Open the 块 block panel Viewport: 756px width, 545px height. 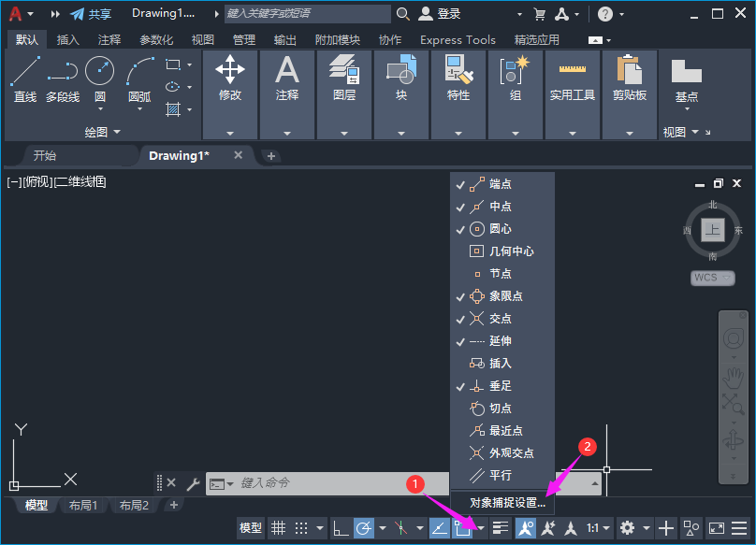(401, 94)
